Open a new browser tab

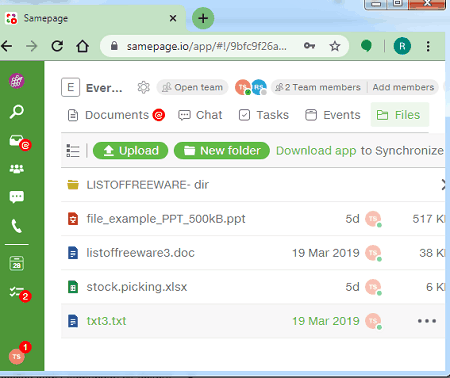click(x=203, y=18)
